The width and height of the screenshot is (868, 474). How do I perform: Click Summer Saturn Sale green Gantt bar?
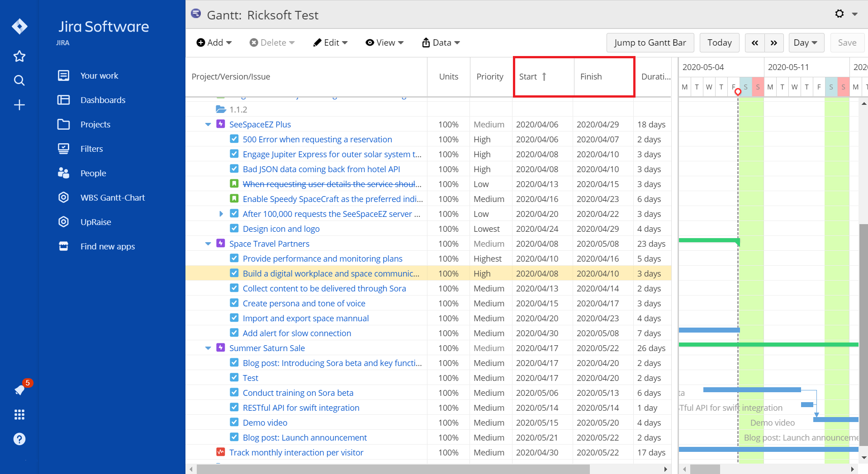coord(768,345)
